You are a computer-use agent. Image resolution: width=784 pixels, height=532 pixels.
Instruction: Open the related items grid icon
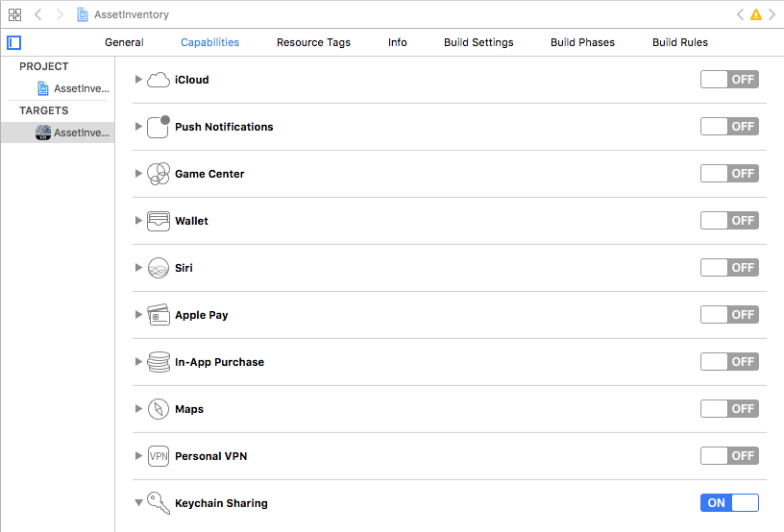15,14
